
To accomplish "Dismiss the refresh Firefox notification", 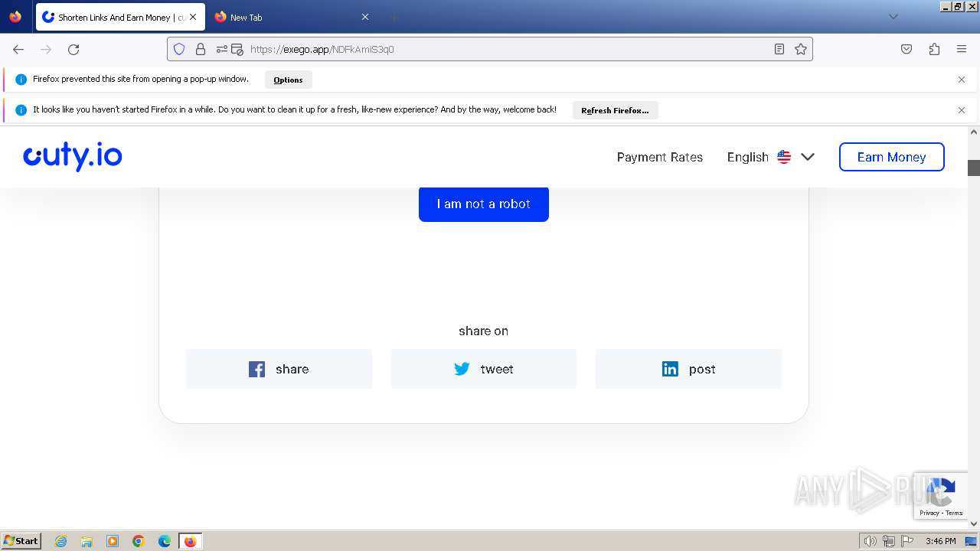I will [x=962, y=110].
